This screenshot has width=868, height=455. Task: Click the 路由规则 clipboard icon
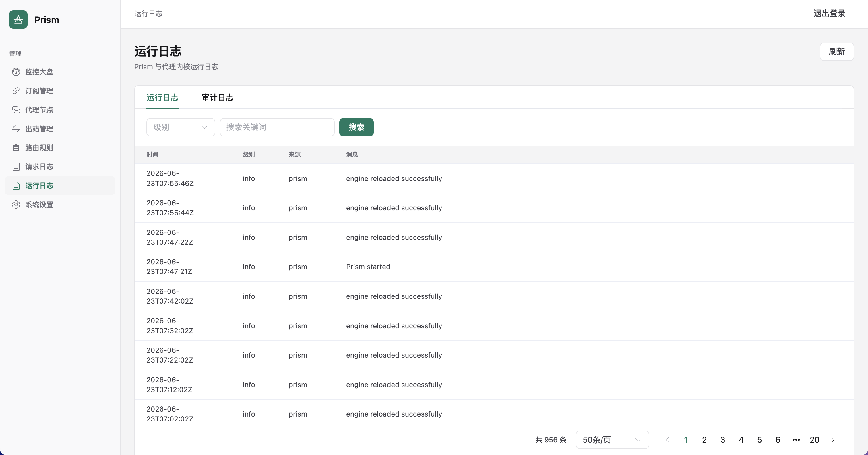16,148
